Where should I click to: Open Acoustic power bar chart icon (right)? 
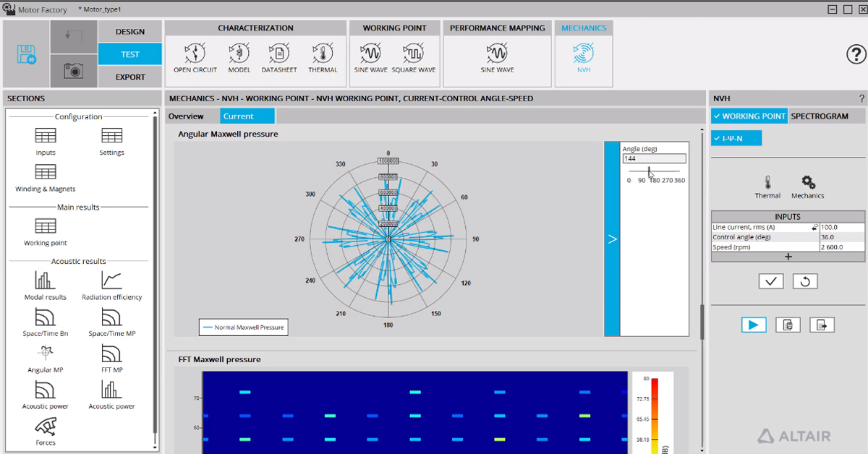pos(111,395)
